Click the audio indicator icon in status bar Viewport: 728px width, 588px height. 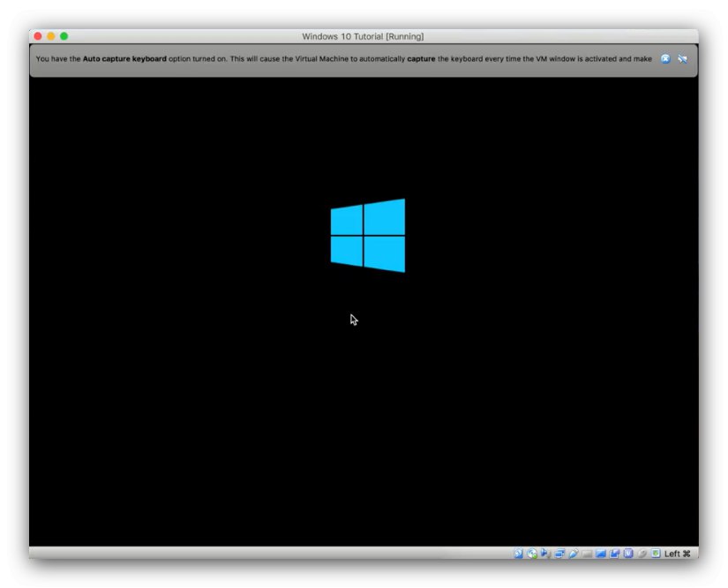[545, 554]
